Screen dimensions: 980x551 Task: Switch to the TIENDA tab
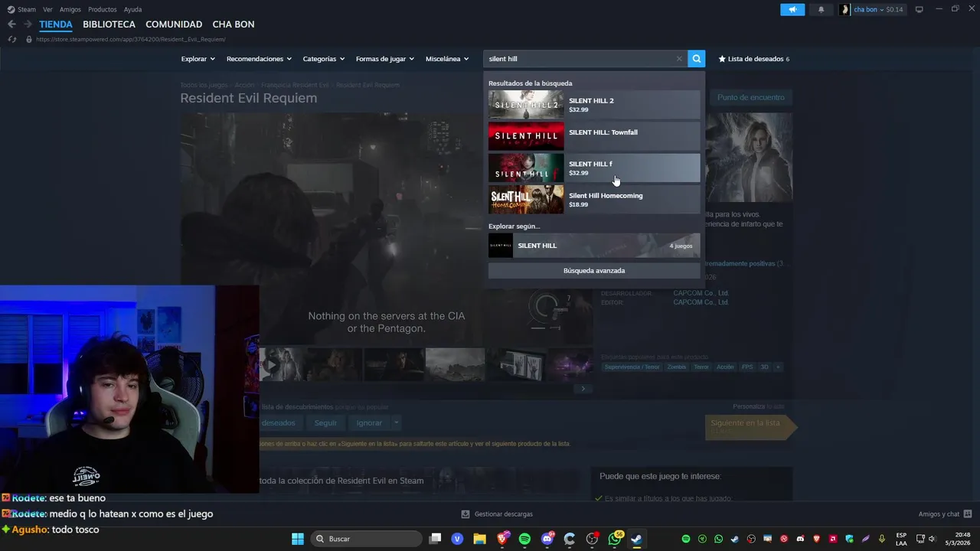[56, 24]
